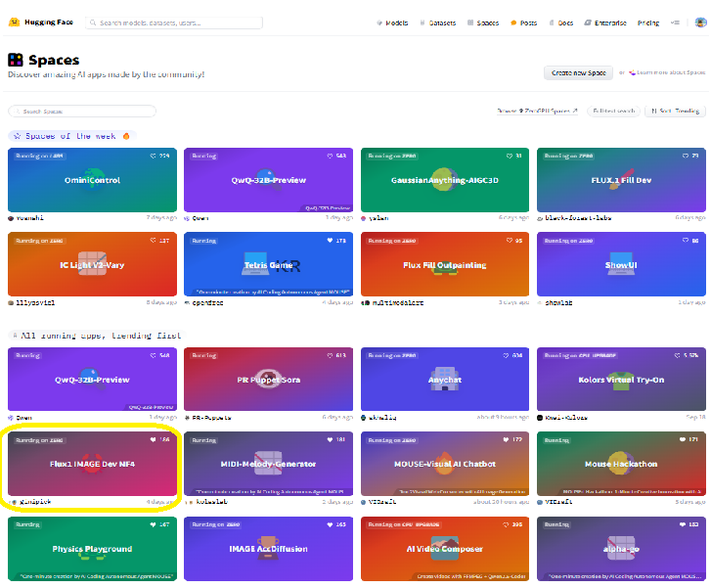Open the PR Puppet Sora space card
Screen dimensions: 711x588
click(x=268, y=380)
